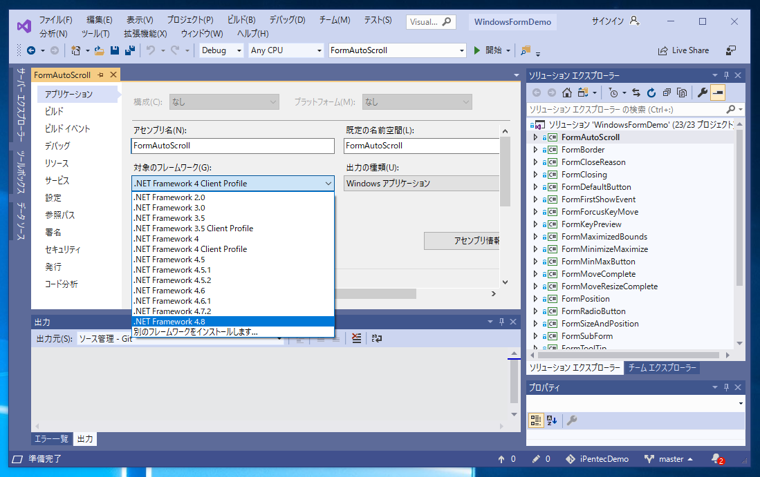Screen dimensions: 760x477
Task: Click the Find in Files toolbar icon
Action: (525, 50)
